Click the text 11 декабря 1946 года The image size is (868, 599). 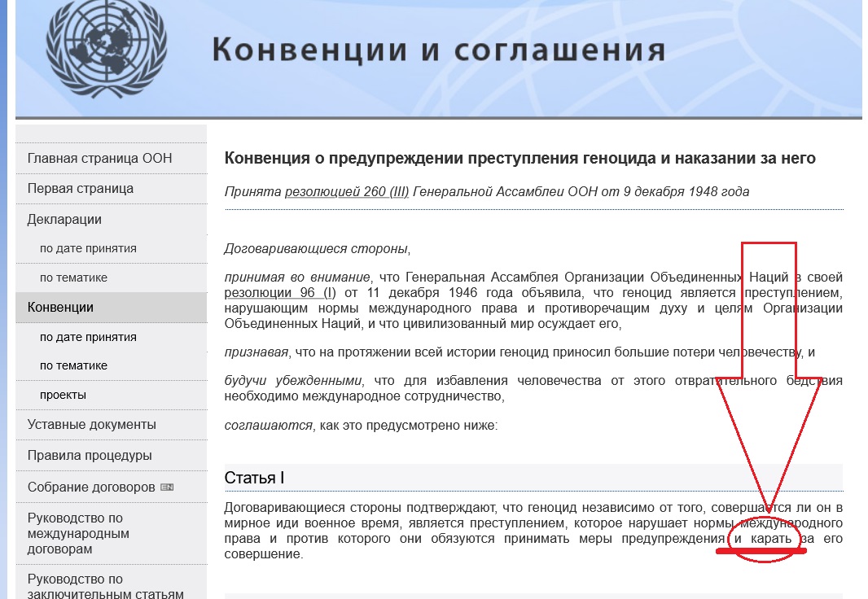[x=441, y=293]
